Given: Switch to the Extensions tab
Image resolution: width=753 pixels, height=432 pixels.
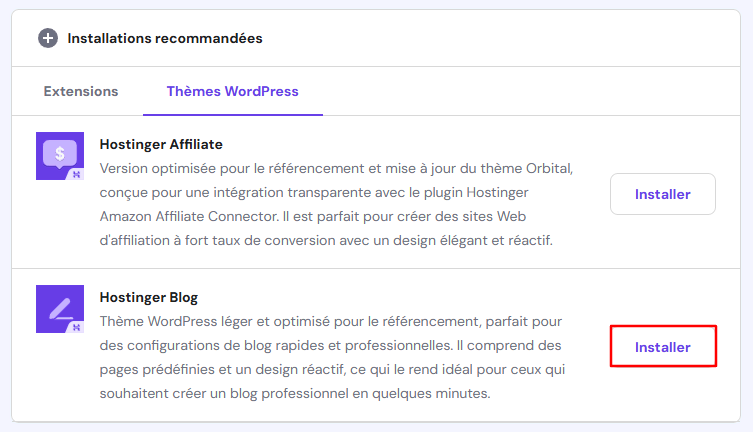Looking at the screenshot, I should pyautogui.click(x=81, y=91).
